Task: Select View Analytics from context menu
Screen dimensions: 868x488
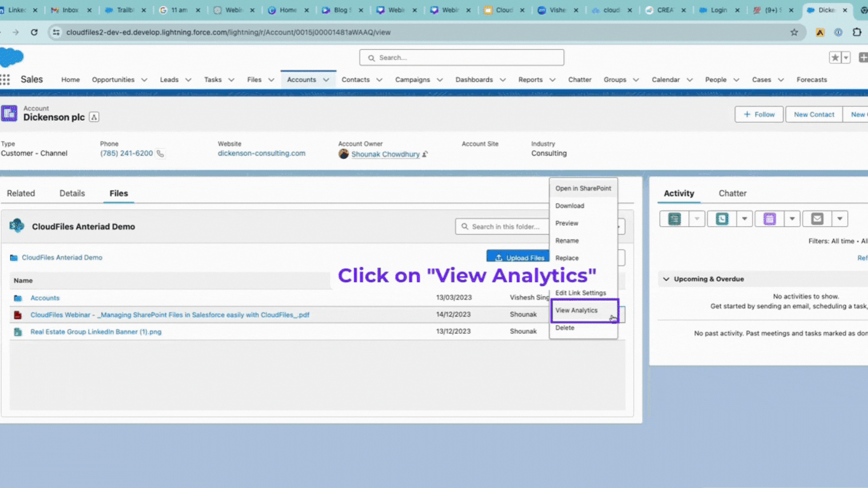Action: point(576,310)
